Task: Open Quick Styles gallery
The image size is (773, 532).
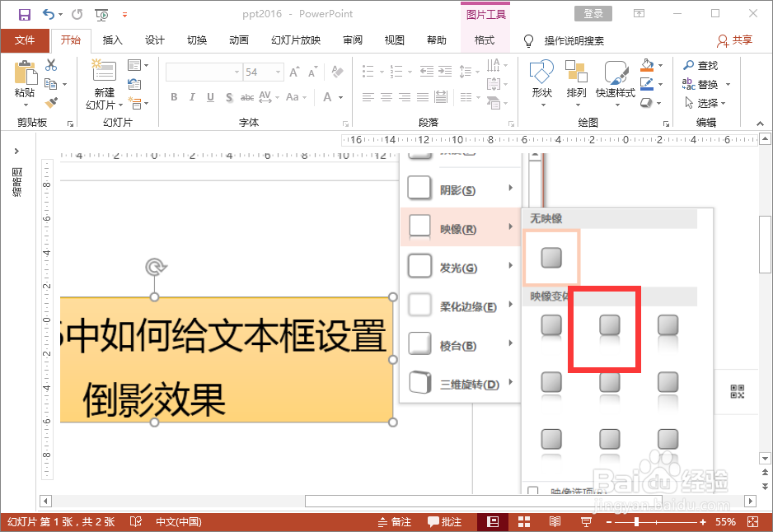Action: 616,84
